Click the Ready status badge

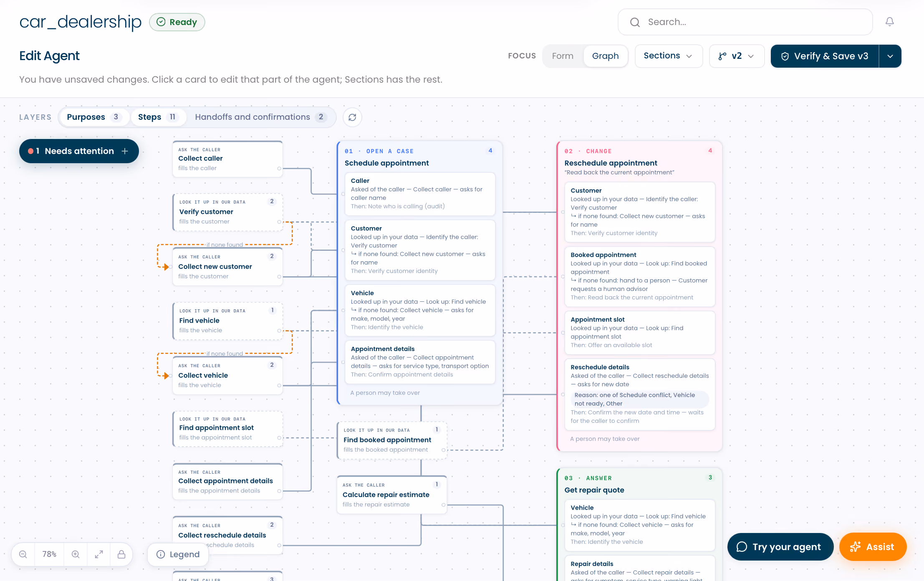point(177,22)
